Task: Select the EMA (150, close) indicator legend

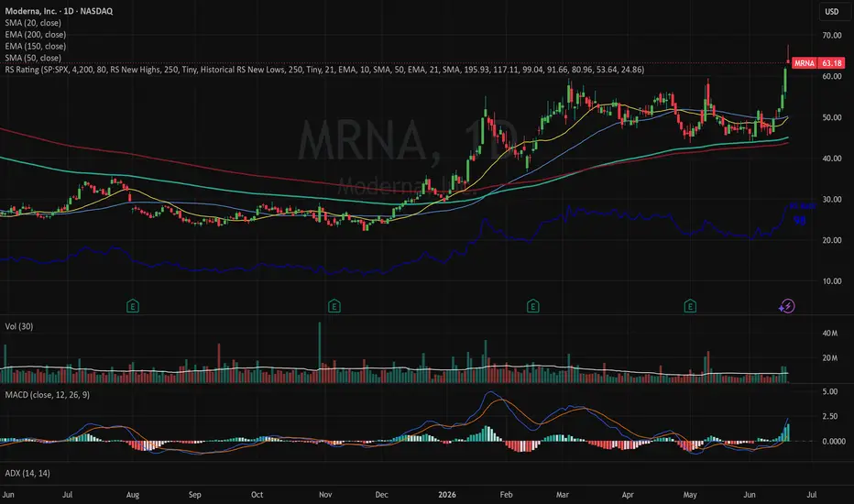Action: coord(36,47)
